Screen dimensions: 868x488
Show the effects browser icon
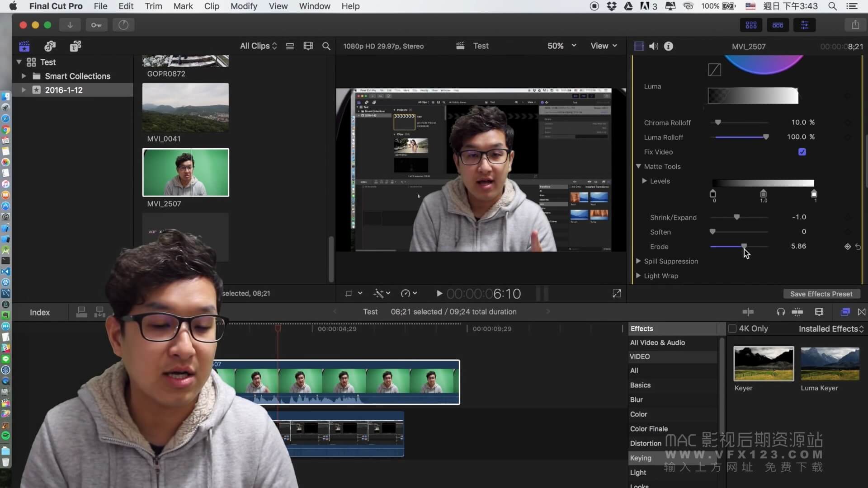[x=844, y=312]
